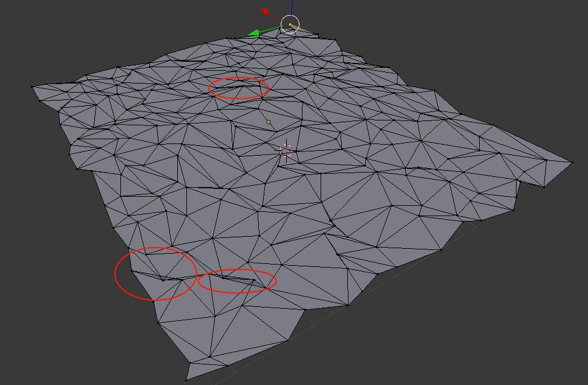Click the red-white dashed 3D cursor
The height and width of the screenshot is (385, 588).
tap(286, 151)
